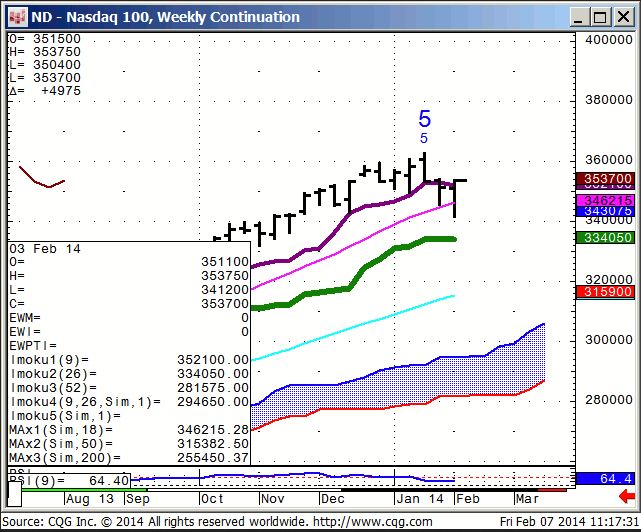
Task: Click the Imoku2(26) value 334050.00
Action: [213, 373]
